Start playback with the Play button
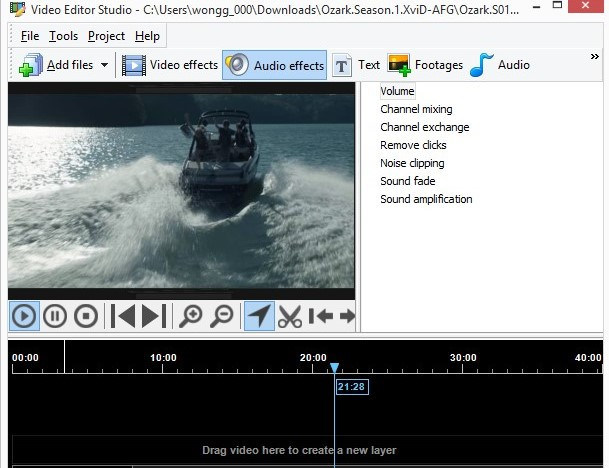 click(x=24, y=316)
